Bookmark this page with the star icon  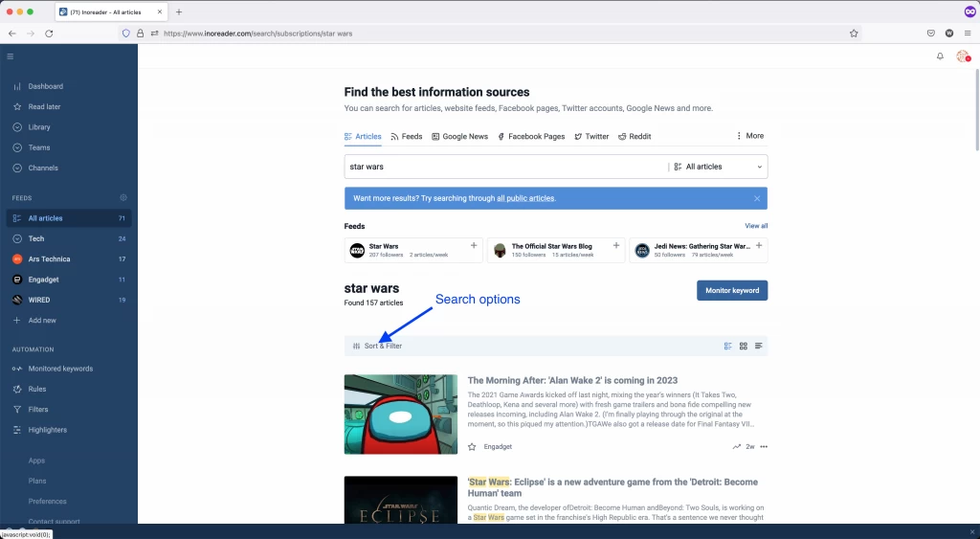pos(854,34)
